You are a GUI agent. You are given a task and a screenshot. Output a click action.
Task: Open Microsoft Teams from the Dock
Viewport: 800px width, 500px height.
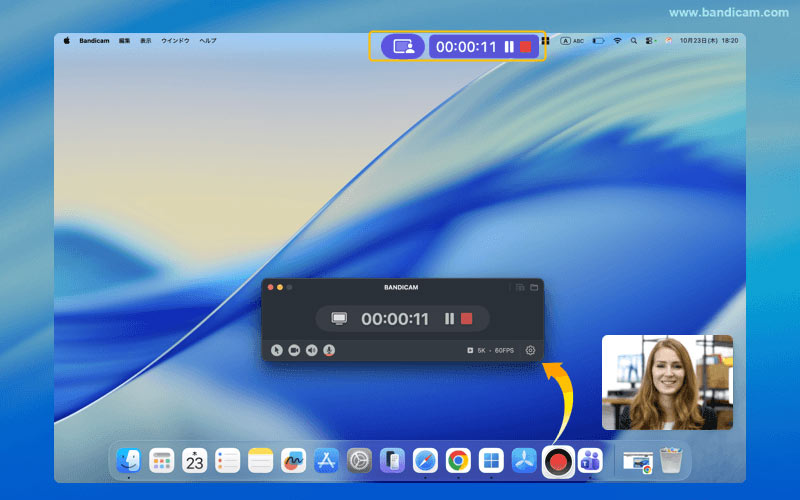click(x=590, y=461)
